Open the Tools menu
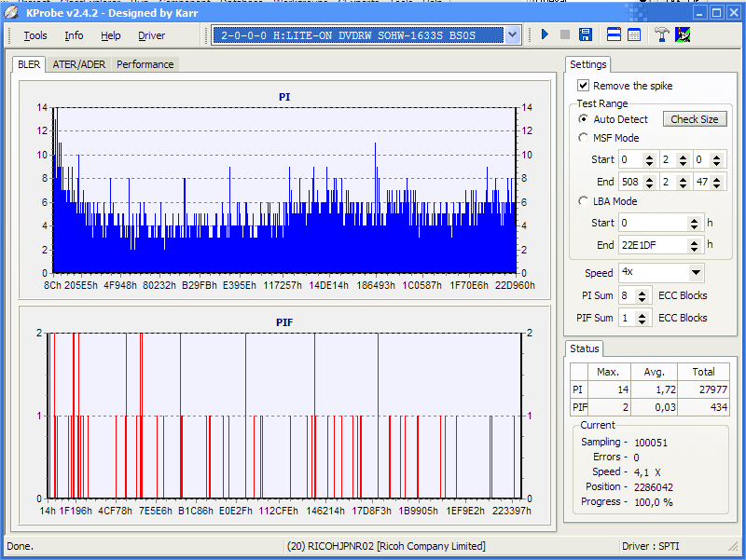The image size is (746, 560). 35,35
